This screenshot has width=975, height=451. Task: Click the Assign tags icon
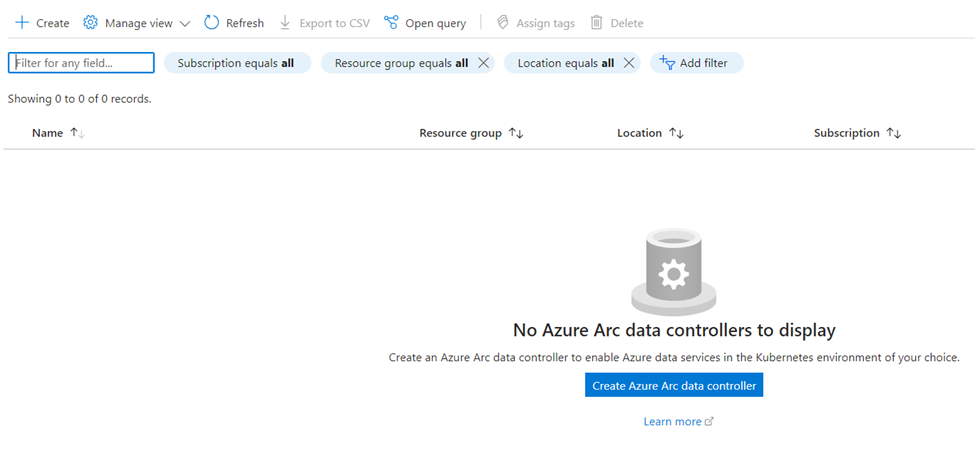(x=503, y=23)
